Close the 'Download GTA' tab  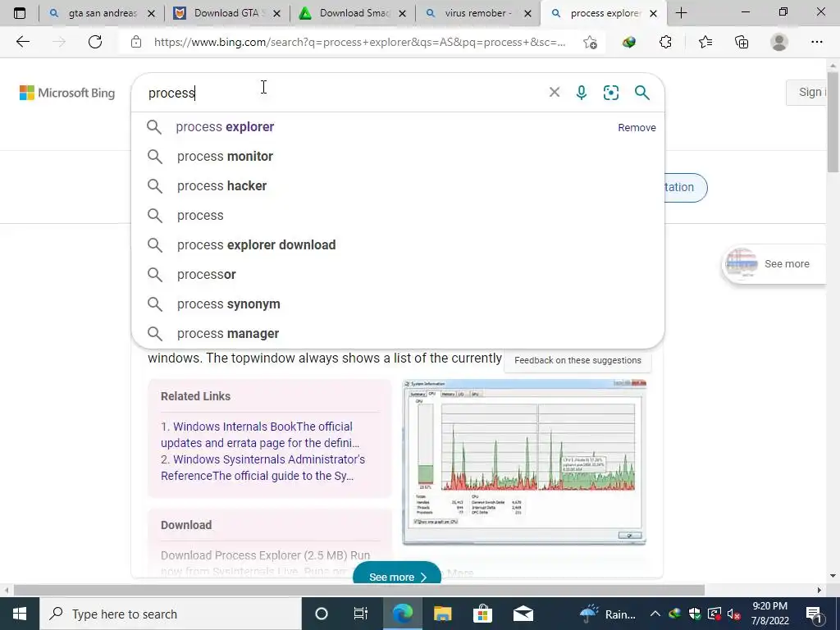276,13
